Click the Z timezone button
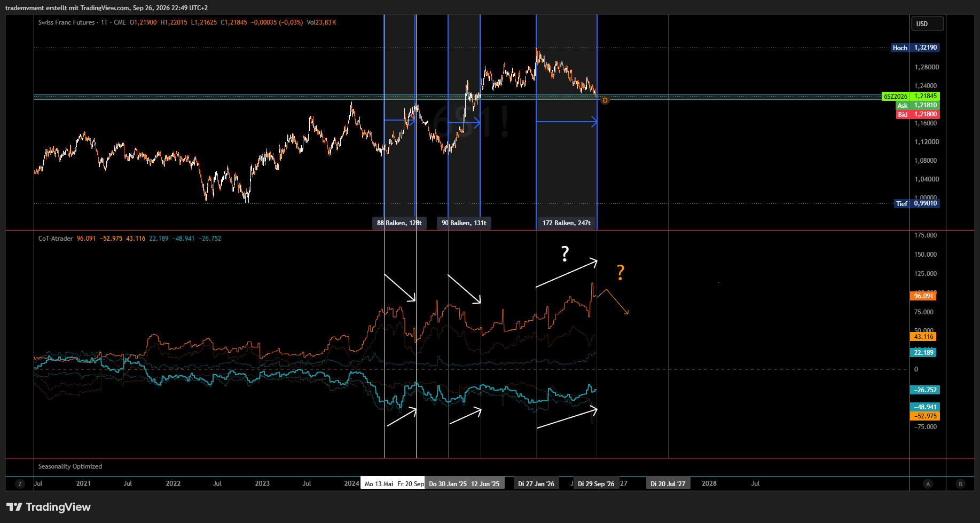 point(20,484)
